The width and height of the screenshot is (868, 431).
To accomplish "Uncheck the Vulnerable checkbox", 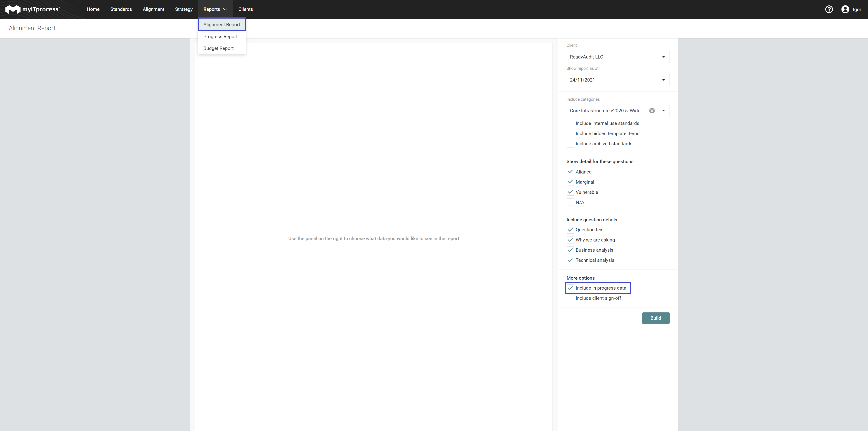I will [570, 192].
